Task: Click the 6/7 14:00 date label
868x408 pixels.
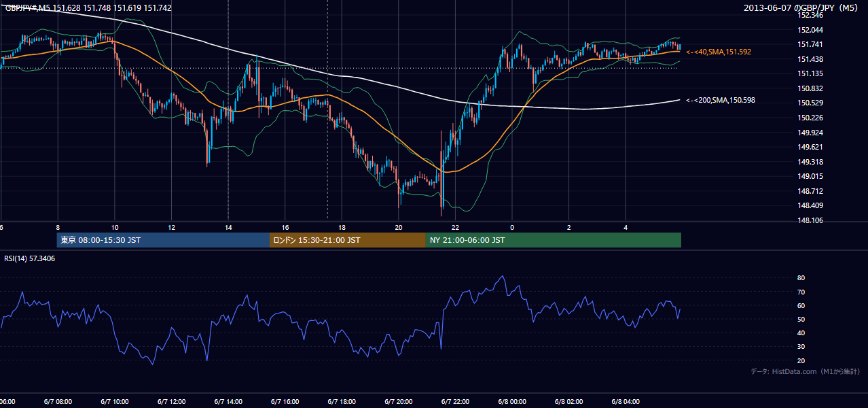Action: tap(228, 402)
